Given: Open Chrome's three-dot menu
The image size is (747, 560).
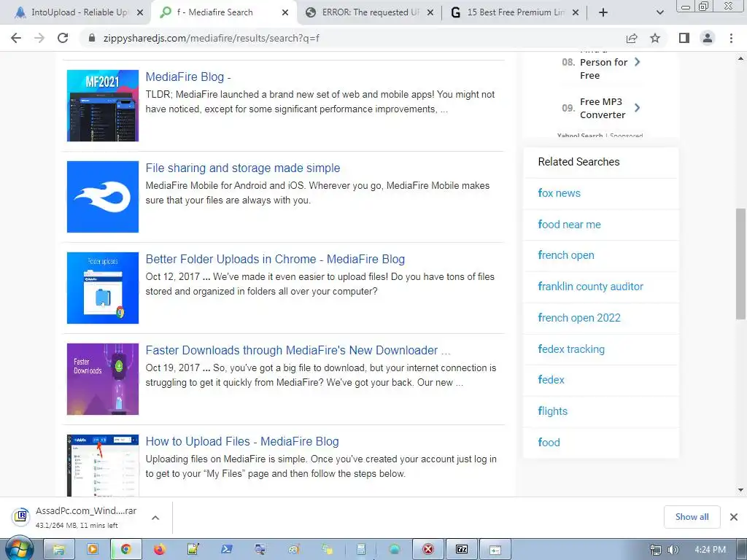Looking at the screenshot, I should 731,38.
